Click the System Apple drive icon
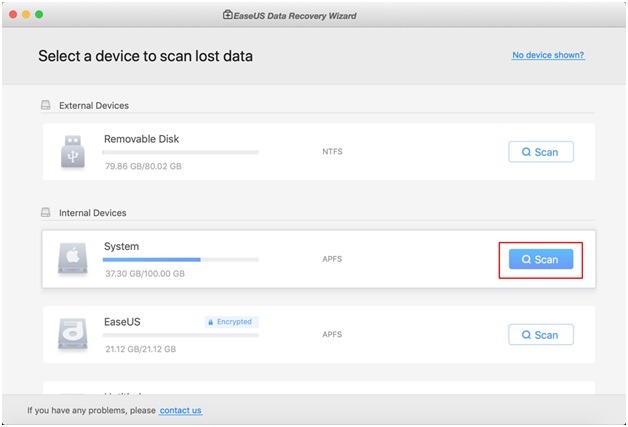Viewport: 628px width, 427px height. (72, 258)
